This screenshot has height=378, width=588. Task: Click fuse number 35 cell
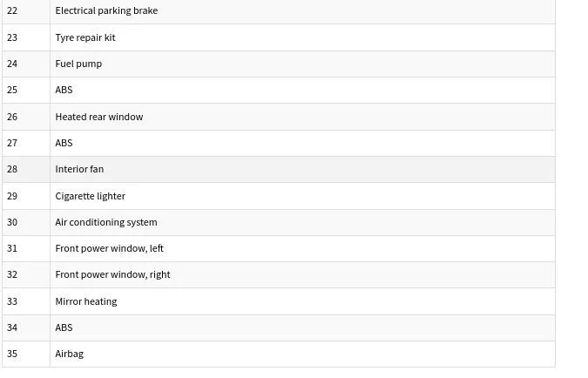26,354
